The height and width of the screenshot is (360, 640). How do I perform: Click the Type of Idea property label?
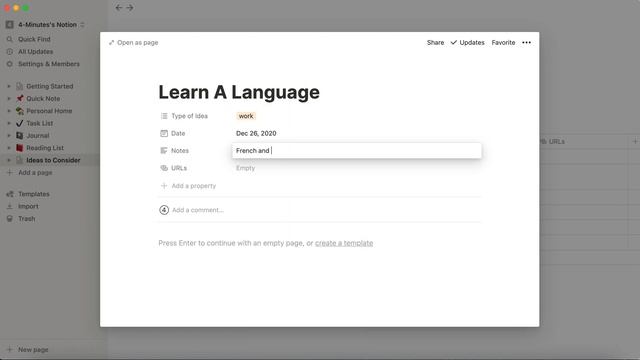click(x=189, y=116)
